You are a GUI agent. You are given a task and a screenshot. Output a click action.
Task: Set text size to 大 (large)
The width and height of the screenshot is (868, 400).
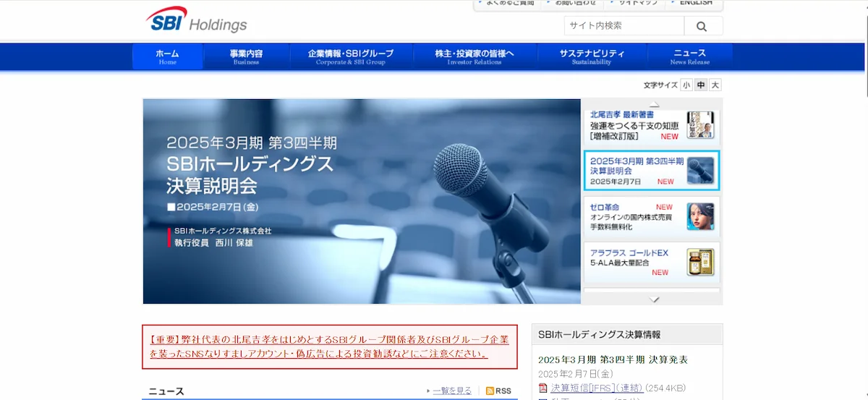coord(715,85)
